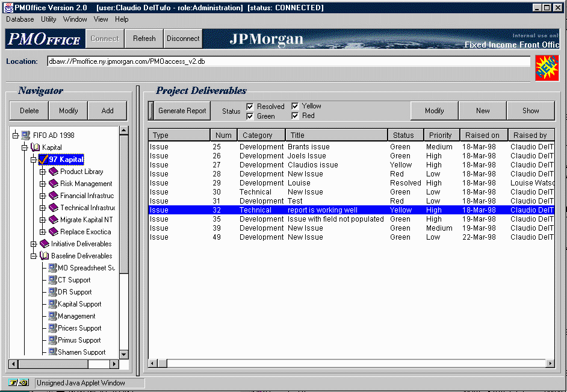Click the checkmark icon on 97 Kapital
567x392 pixels.
[43, 159]
